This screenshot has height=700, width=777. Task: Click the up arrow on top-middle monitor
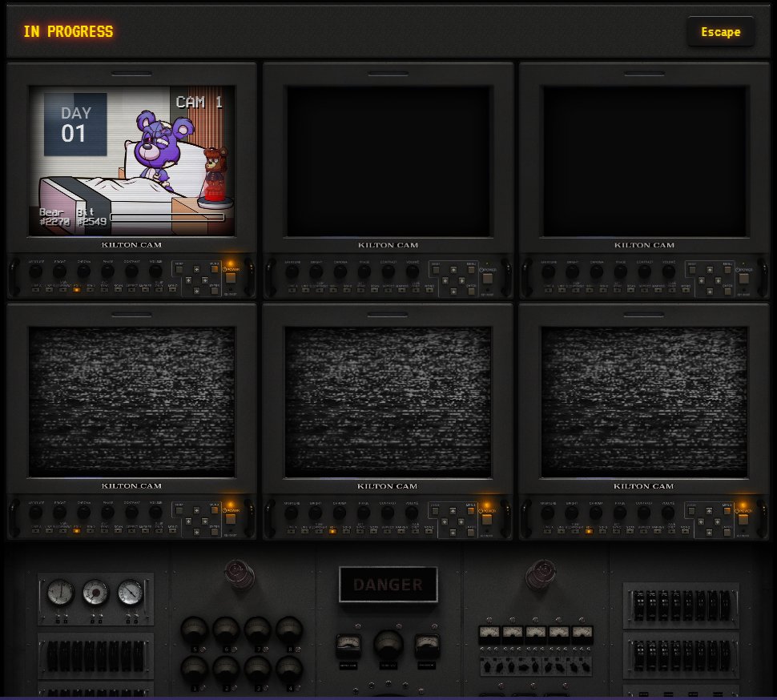453,269
